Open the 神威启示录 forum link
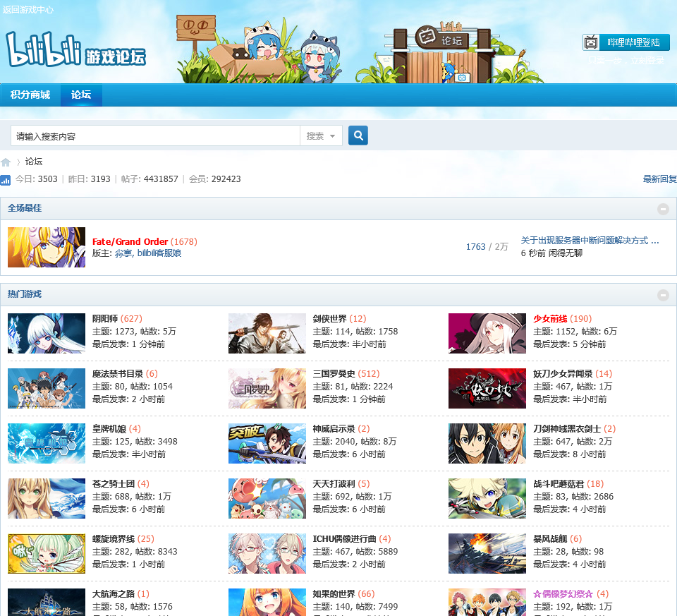Image resolution: width=677 pixels, height=616 pixels. (x=334, y=428)
